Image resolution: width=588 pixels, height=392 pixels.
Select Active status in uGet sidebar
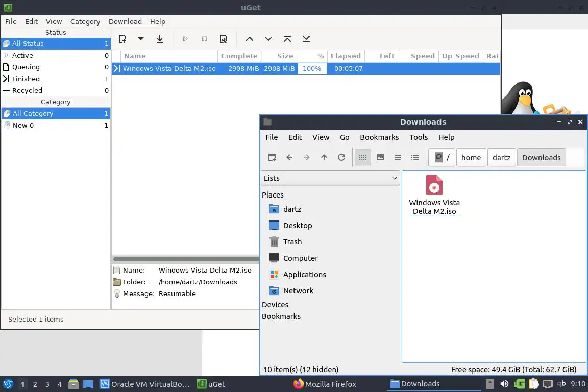tap(56, 55)
